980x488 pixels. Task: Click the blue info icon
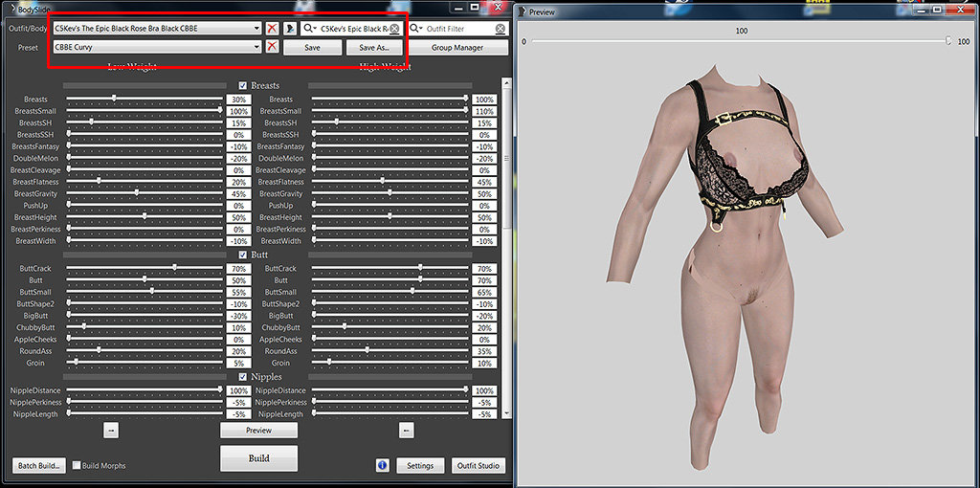tap(383, 465)
